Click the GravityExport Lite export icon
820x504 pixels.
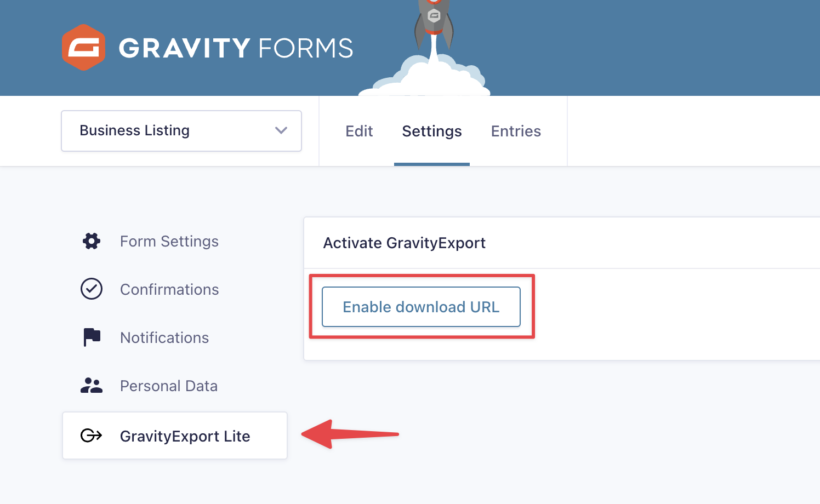click(x=91, y=436)
